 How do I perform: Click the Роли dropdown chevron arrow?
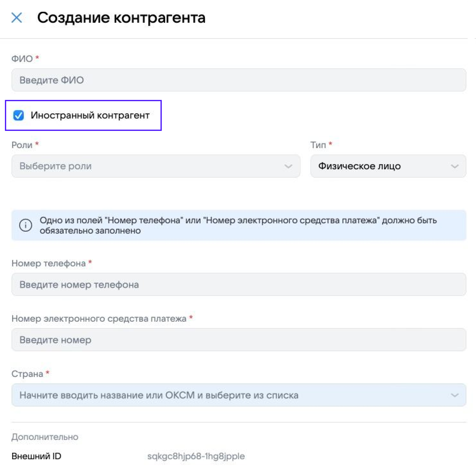pyautogui.click(x=288, y=166)
